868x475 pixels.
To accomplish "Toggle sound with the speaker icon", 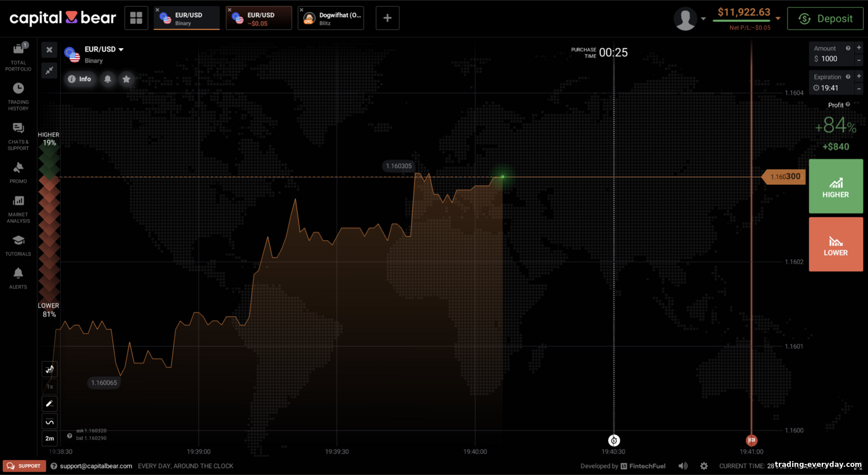I will [x=683, y=466].
